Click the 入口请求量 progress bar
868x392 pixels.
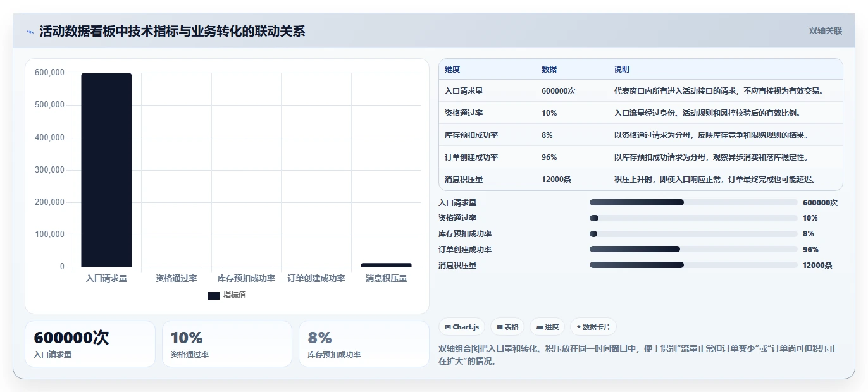point(693,202)
